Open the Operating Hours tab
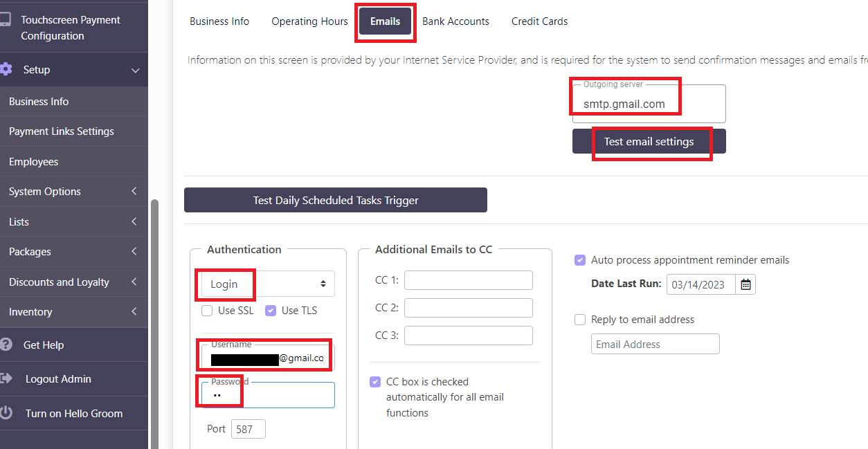This screenshot has width=868, height=449. 309,21
